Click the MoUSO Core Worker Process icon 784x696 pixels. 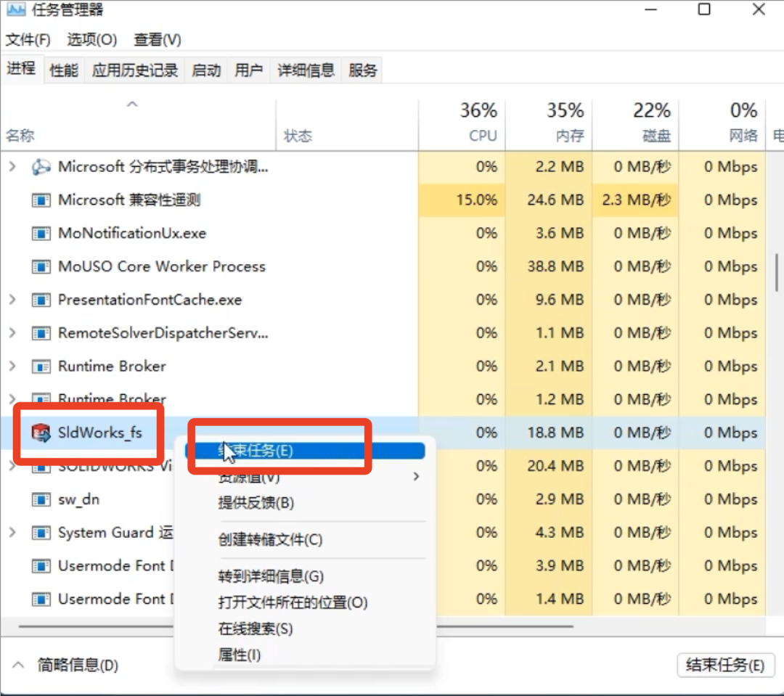coord(42,266)
